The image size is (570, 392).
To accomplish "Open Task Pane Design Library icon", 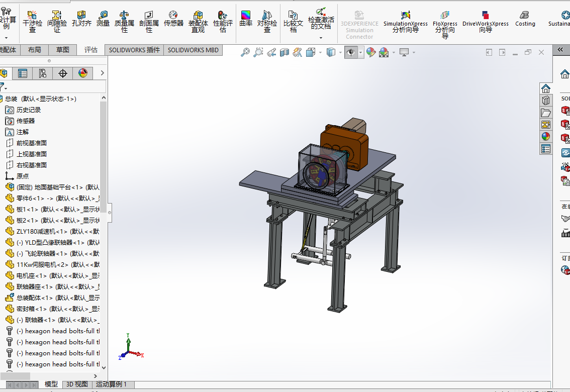I will tap(546, 101).
